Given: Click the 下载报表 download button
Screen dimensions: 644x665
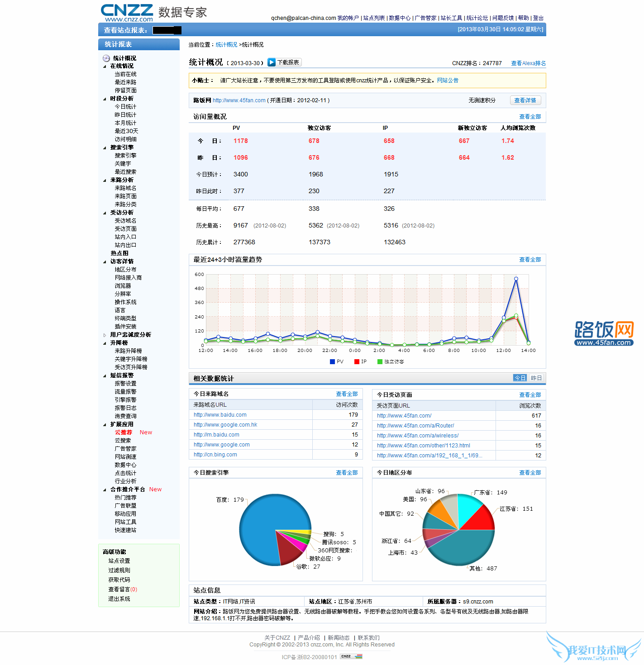Looking at the screenshot, I should point(284,62).
